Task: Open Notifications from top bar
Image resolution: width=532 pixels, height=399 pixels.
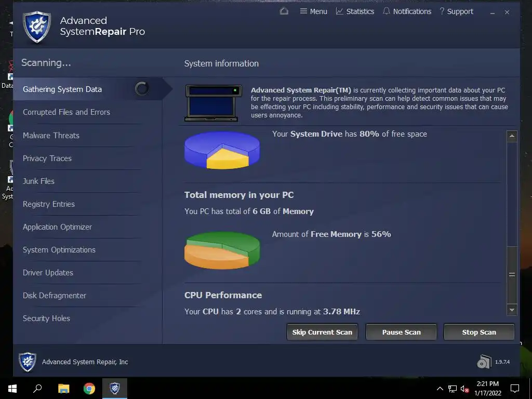Action: point(407,11)
